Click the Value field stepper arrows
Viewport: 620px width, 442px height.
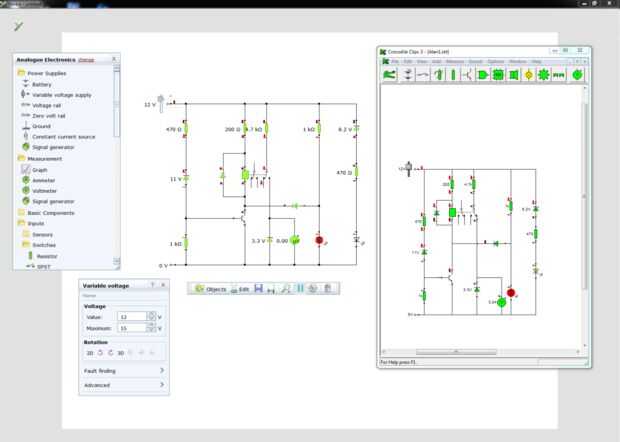(x=151, y=316)
